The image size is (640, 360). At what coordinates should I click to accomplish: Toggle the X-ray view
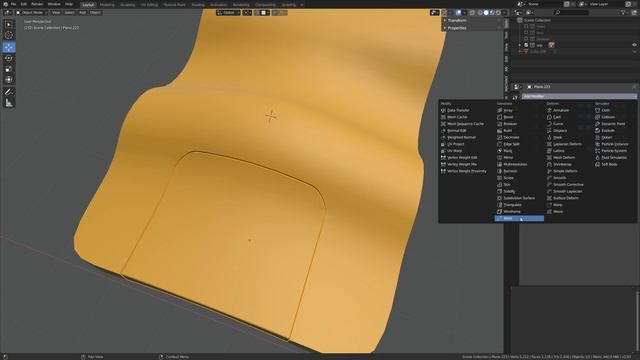click(472, 13)
